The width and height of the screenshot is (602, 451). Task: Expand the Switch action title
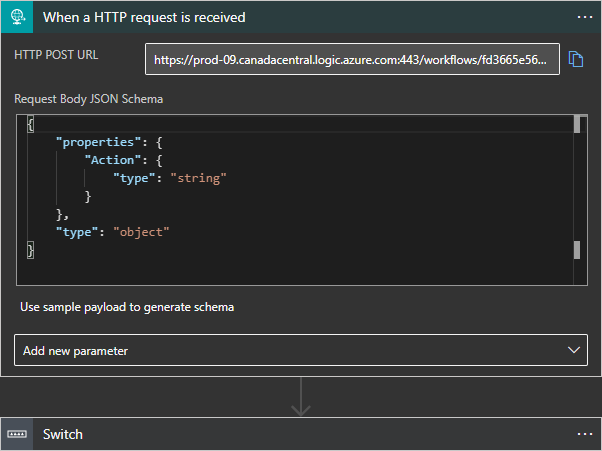click(x=63, y=434)
